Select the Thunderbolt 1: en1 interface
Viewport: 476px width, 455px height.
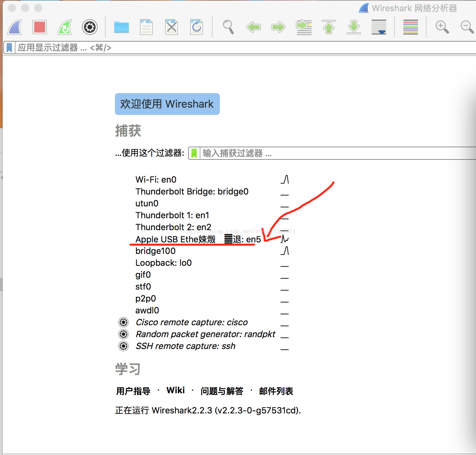pos(172,215)
